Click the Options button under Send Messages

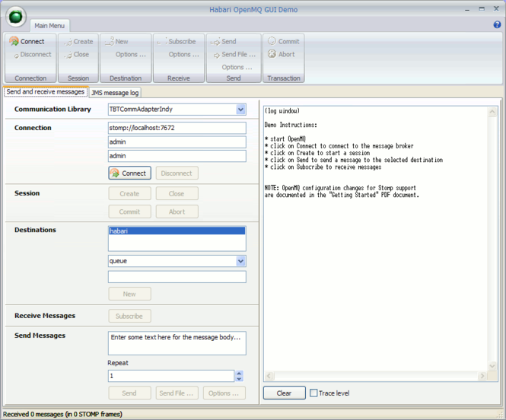(x=224, y=393)
